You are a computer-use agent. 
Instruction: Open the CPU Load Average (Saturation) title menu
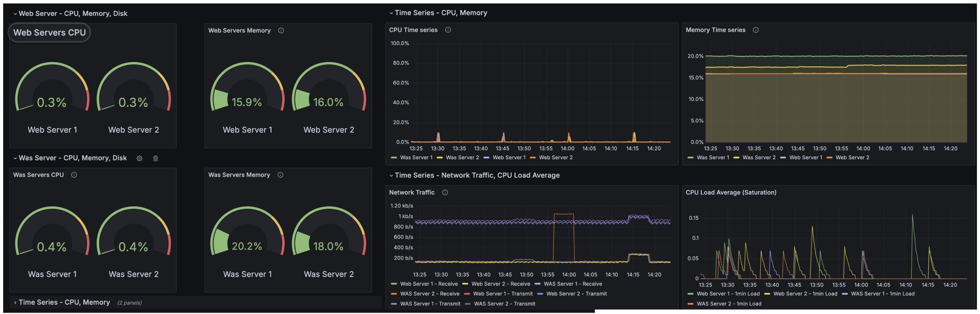coord(731,192)
